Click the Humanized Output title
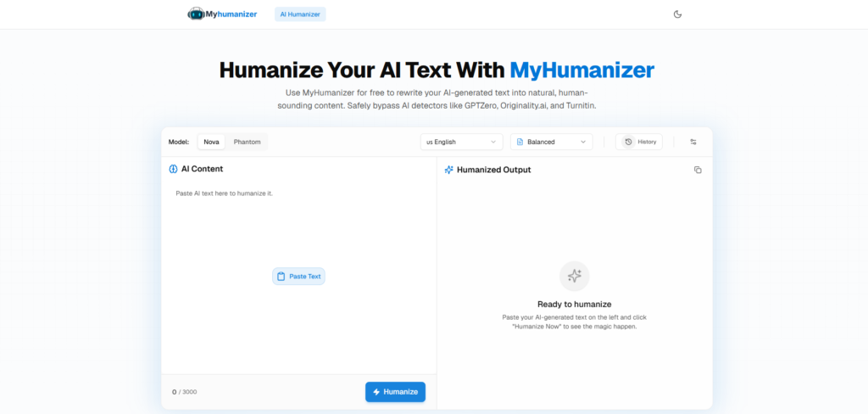 (494, 170)
